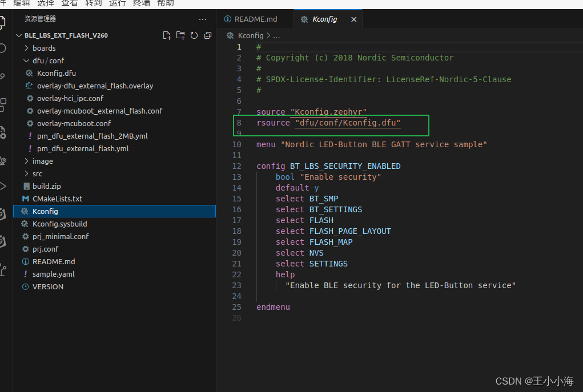Screen dimensions: 583x392
Task: Collapse the BLE_LBS_EXT_FLASH_V260 root folder
Action: click(19, 35)
